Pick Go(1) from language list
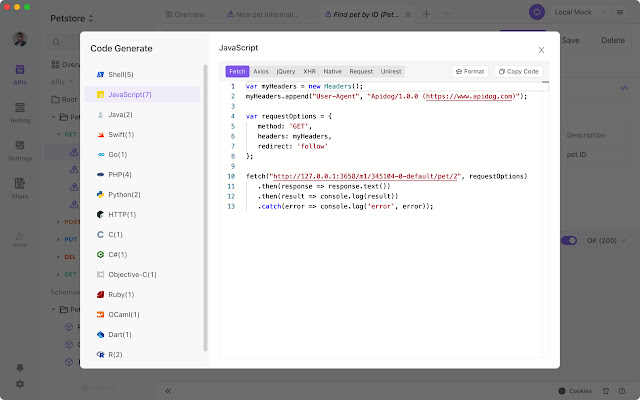 142,154
